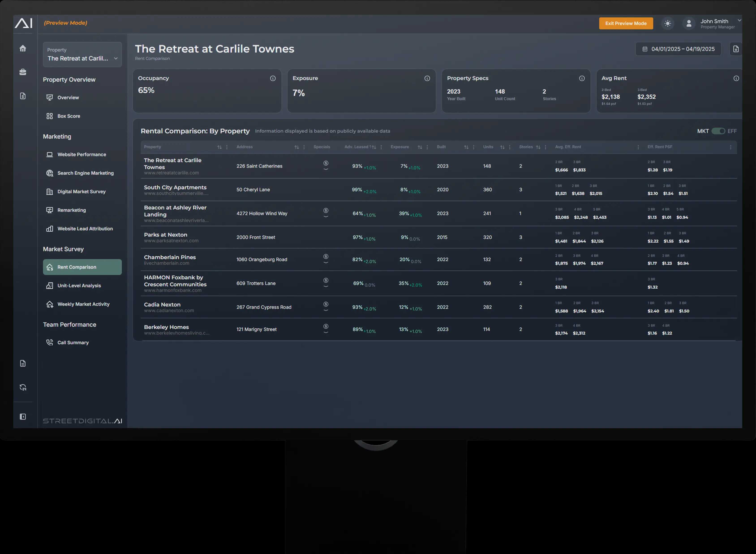Sort table by Exposure column

coord(420,147)
